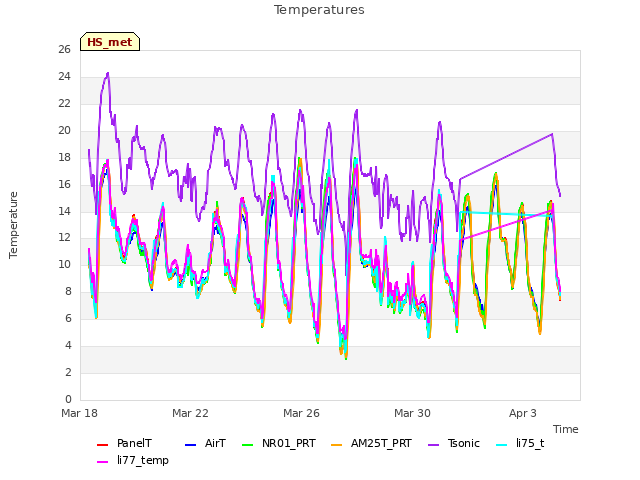Toggle AM25T_PRT legend entry
640x480 pixels.
(371, 444)
